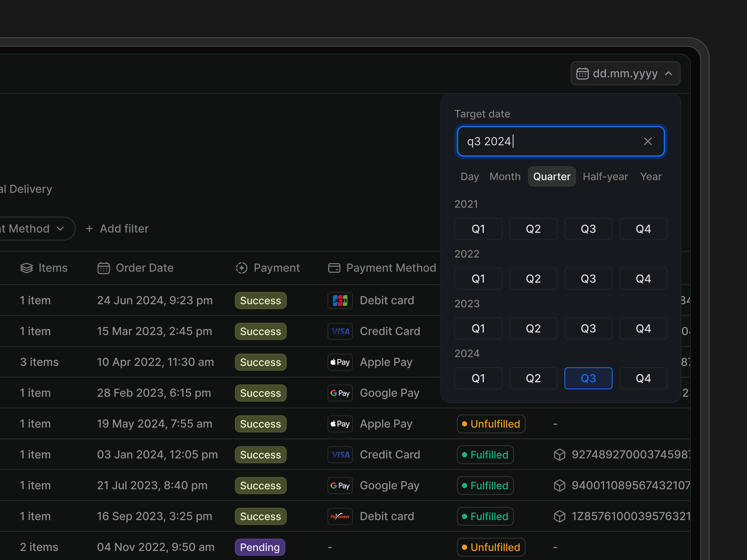Click the JCB card logo icon

(340, 300)
